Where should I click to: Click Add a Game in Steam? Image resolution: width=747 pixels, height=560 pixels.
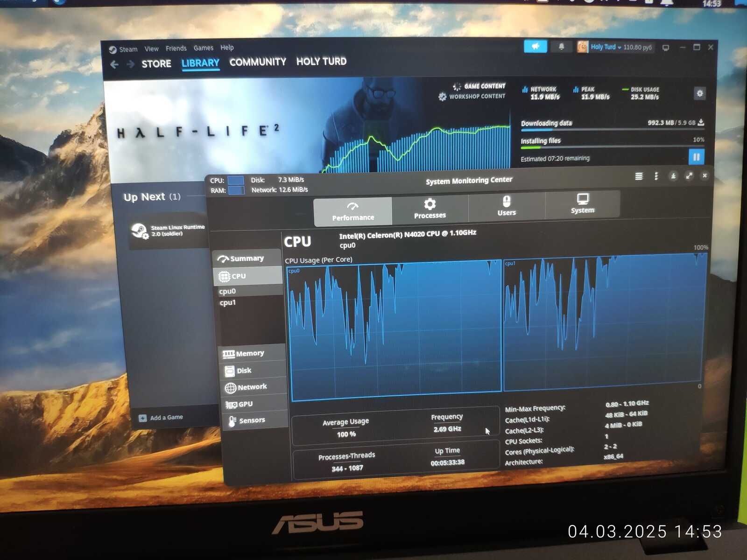tap(161, 418)
